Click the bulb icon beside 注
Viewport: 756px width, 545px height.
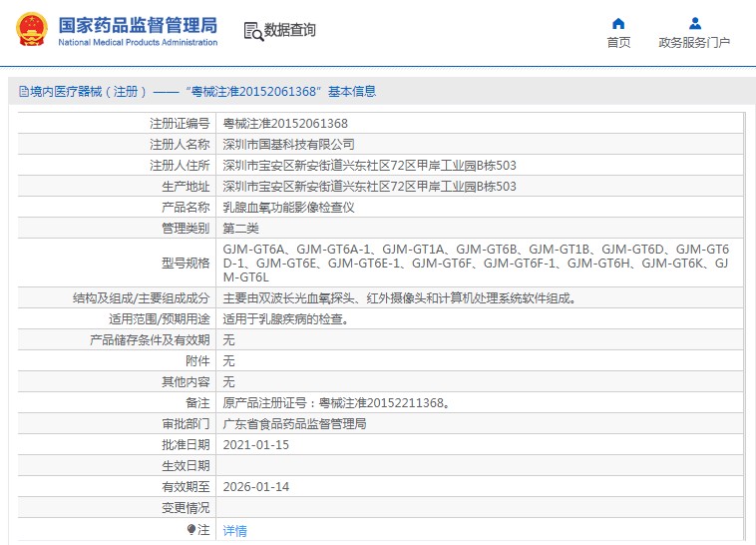(x=190, y=530)
